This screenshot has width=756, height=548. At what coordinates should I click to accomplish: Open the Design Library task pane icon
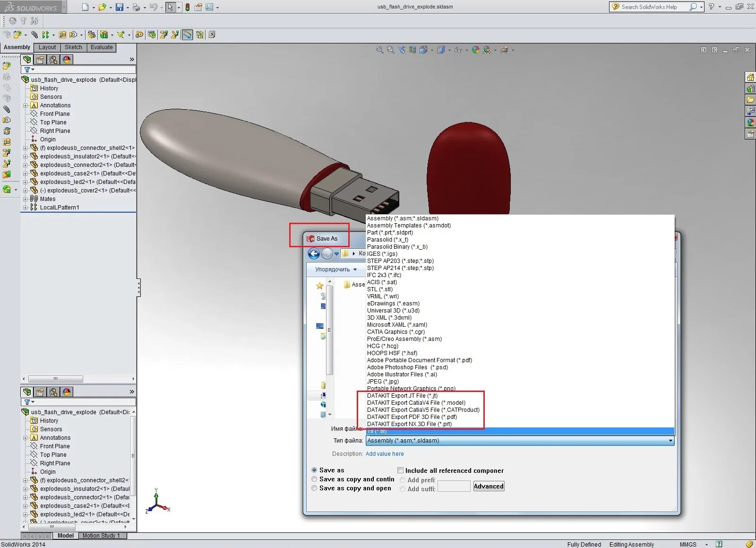[x=750, y=88]
